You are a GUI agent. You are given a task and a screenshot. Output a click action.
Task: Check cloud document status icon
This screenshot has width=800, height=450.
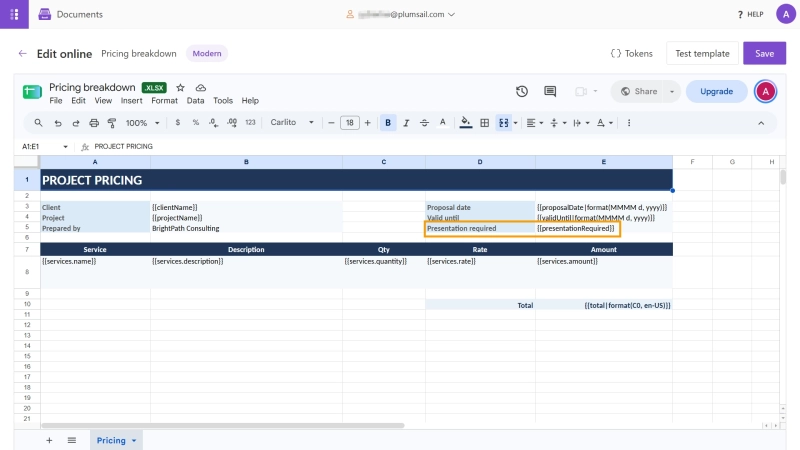coord(201,88)
